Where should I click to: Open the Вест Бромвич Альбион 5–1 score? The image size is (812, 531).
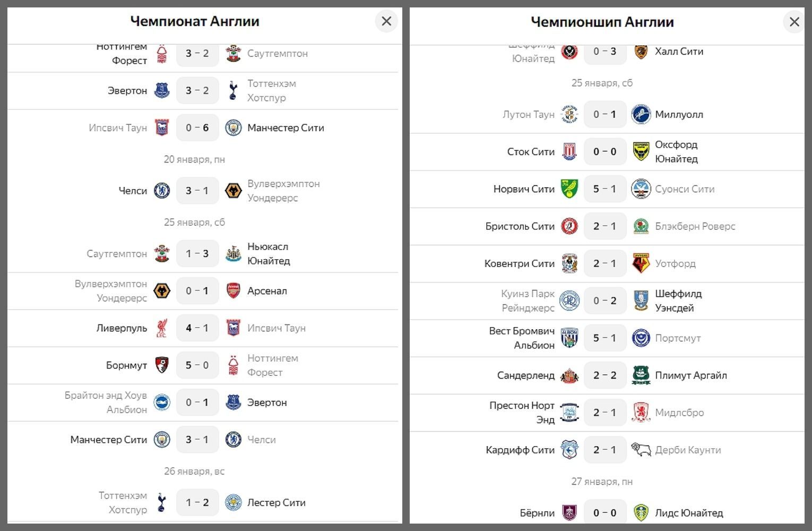coord(605,338)
